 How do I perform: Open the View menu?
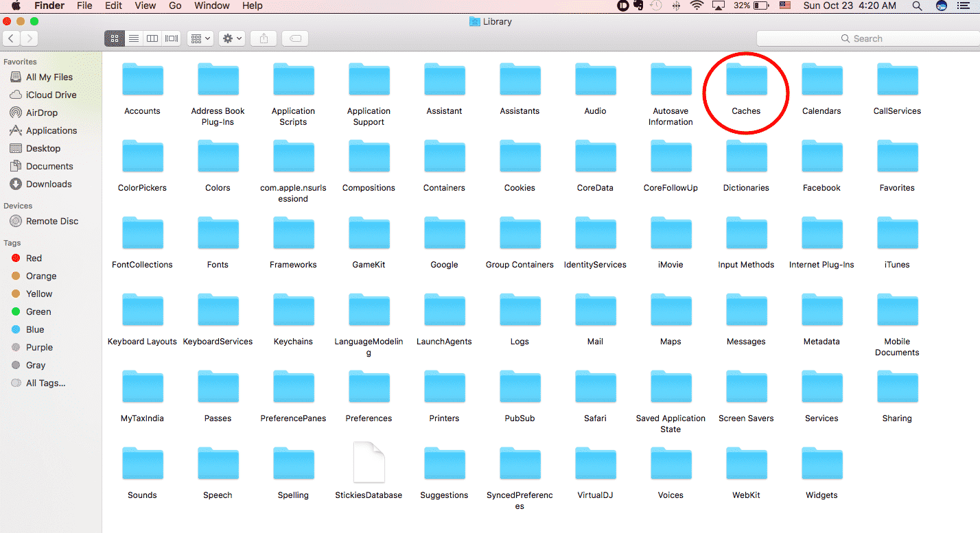tap(145, 5)
